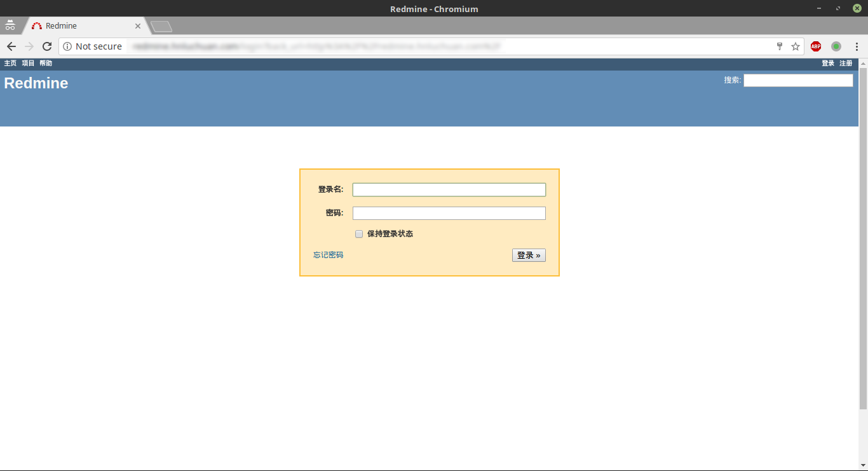Click the green circle extension icon
Image resolution: width=868 pixels, height=471 pixels.
836,46
